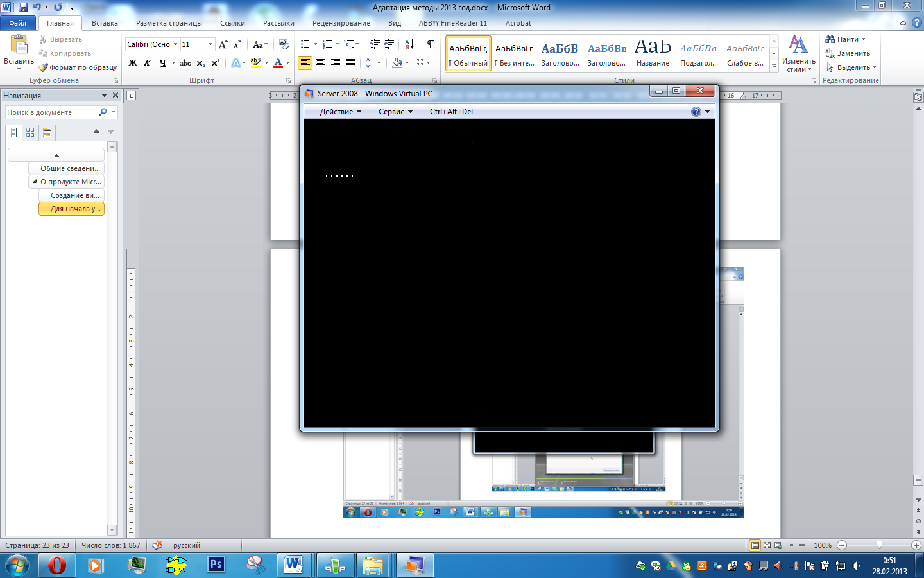Toggle italic formatting button

pyautogui.click(x=148, y=63)
